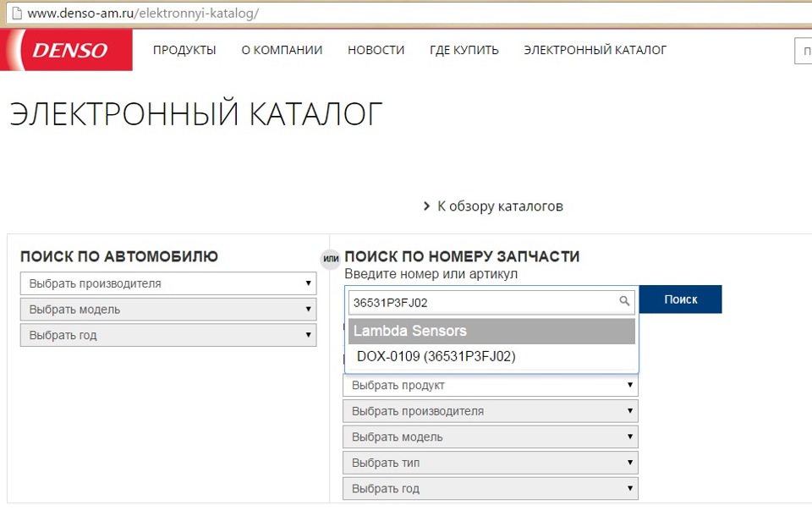Click the ПОИСК ПО АВТОМОБИЛЮ heading
Screen dimensions: 812x516
(119, 256)
